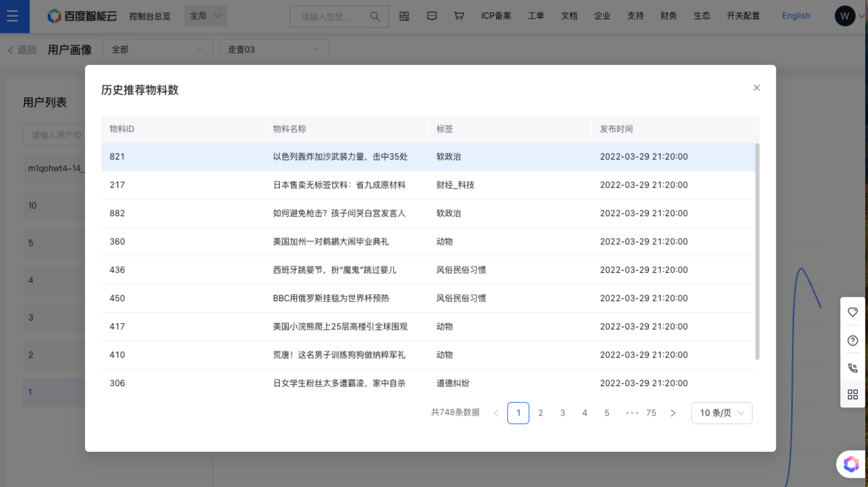Click 荒唐！这名男子训练狗狗 material name
The image size is (868, 487).
coord(339,355)
